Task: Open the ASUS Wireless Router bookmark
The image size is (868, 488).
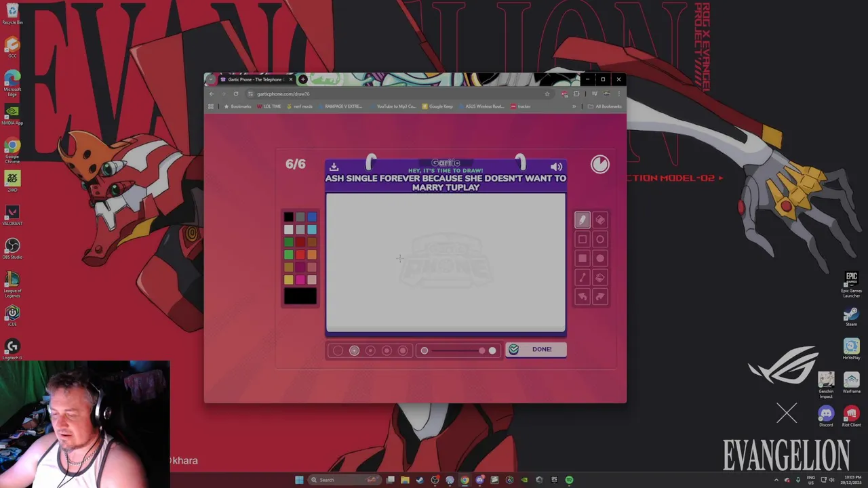Action: (x=481, y=106)
